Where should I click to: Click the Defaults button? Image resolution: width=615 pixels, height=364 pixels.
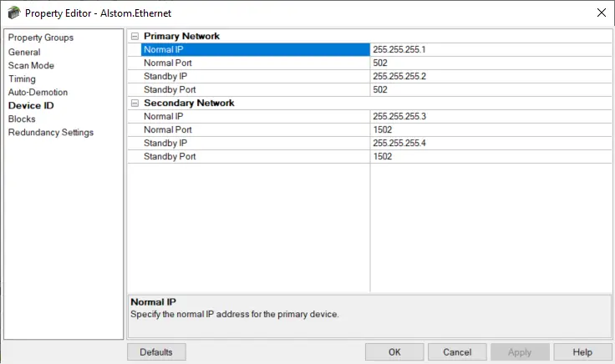pyautogui.click(x=156, y=351)
